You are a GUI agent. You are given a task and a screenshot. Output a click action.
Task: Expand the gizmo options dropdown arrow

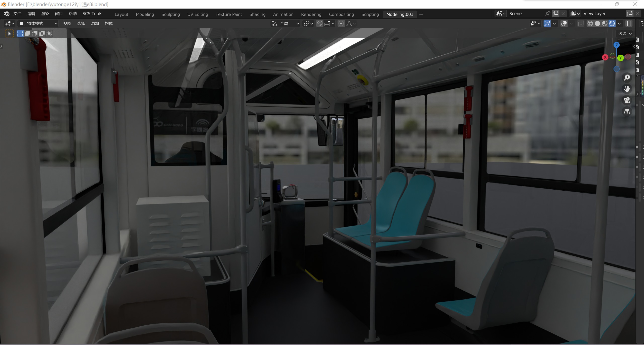554,23
